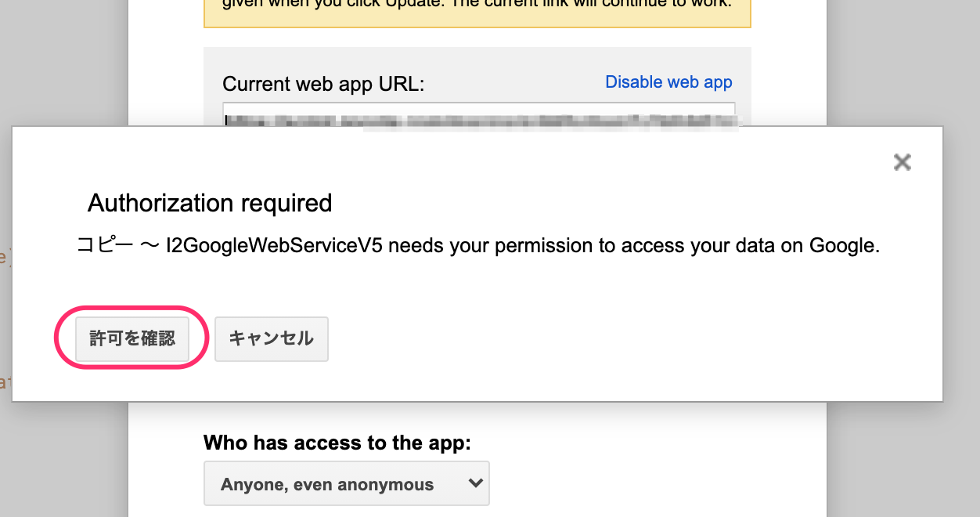Image resolution: width=980 pixels, height=517 pixels.
Task: Click the I2GoogleWebServiceV5 script name text
Action: click(274, 246)
